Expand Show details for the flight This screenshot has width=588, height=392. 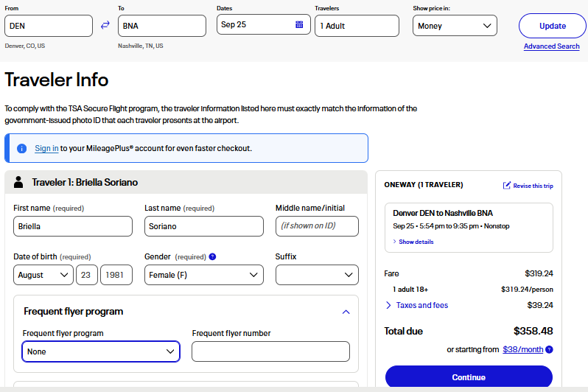(413, 242)
